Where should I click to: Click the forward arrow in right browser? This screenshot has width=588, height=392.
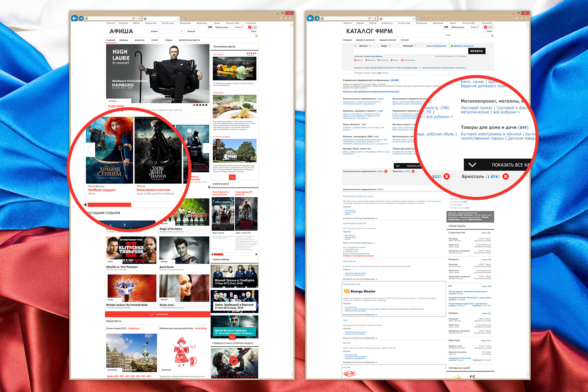point(317,18)
